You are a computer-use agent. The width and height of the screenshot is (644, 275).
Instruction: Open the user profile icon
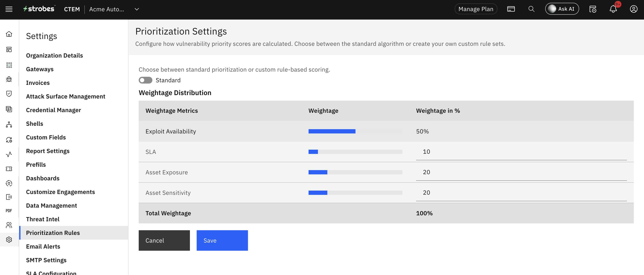coord(633,9)
